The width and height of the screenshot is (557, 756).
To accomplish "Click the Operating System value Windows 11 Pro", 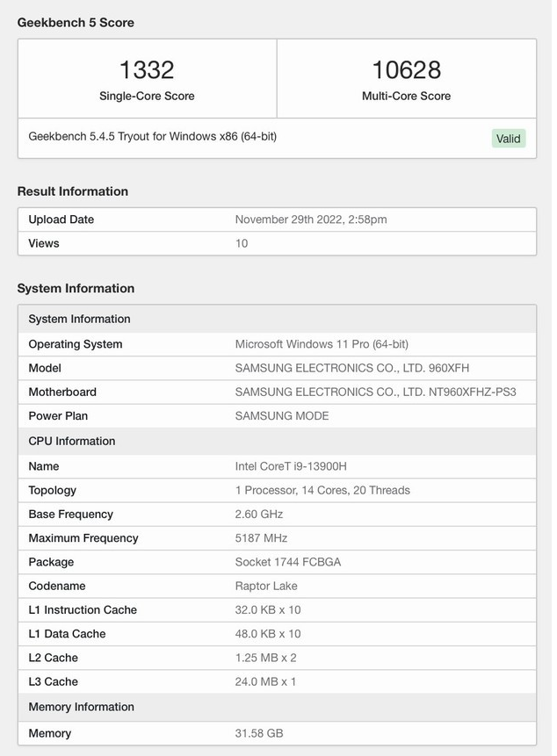I will pos(322,344).
